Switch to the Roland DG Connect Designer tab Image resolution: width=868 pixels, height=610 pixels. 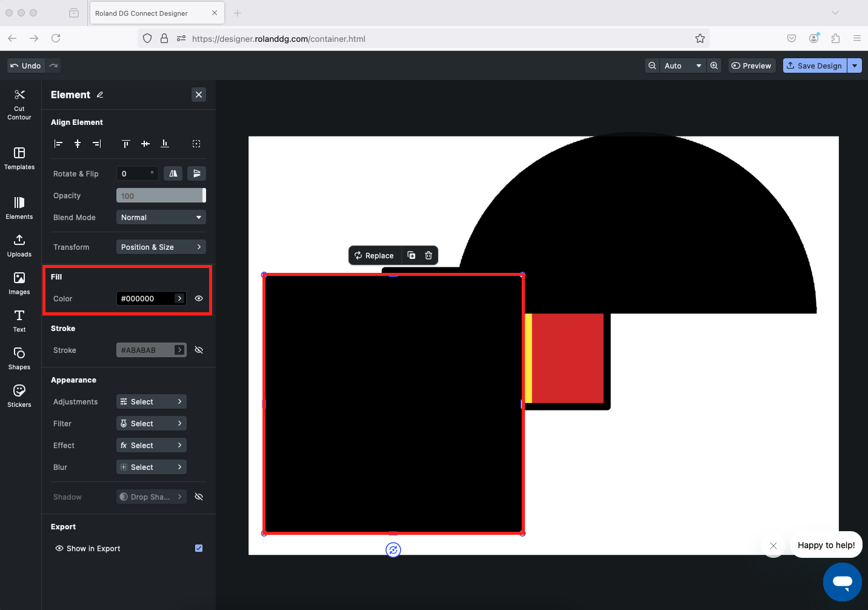tap(157, 13)
